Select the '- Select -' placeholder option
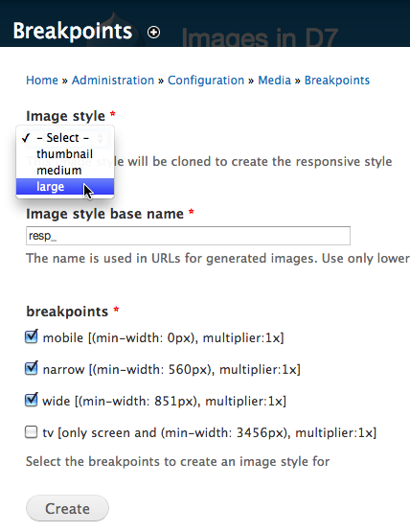 point(65,138)
